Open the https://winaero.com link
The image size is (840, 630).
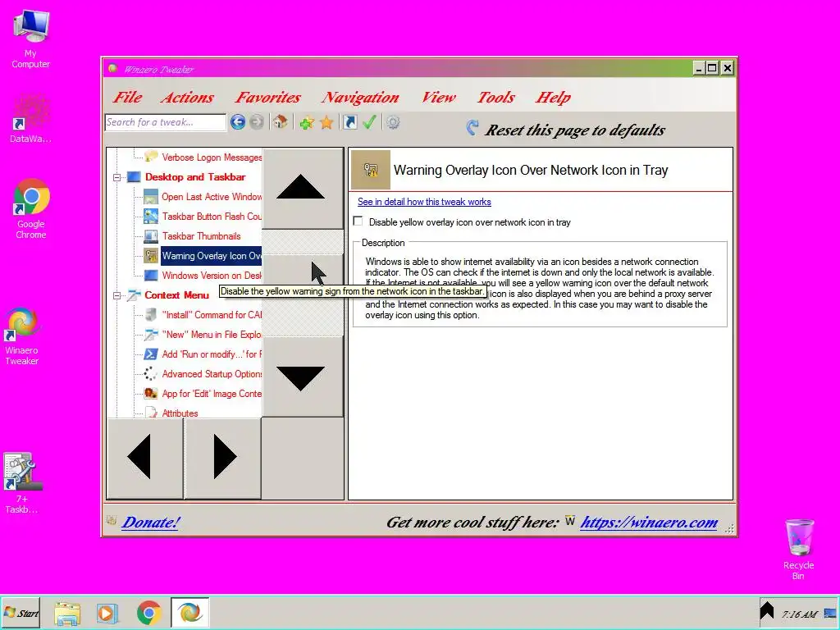pyautogui.click(x=650, y=523)
